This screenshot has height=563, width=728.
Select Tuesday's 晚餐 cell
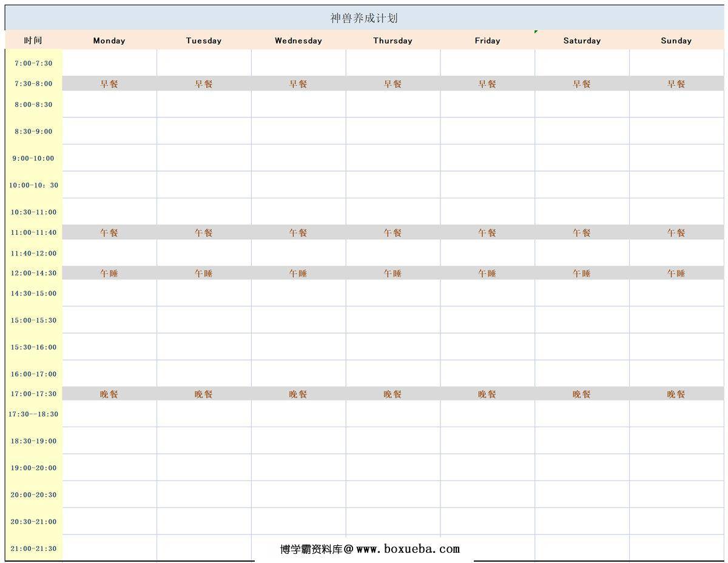pyautogui.click(x=204, y=394)
